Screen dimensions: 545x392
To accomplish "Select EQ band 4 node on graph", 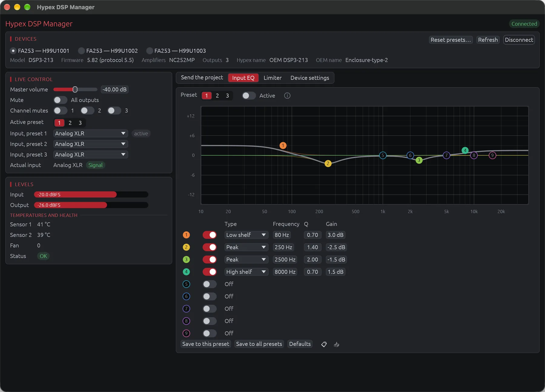I will click(x=465, y=150).
